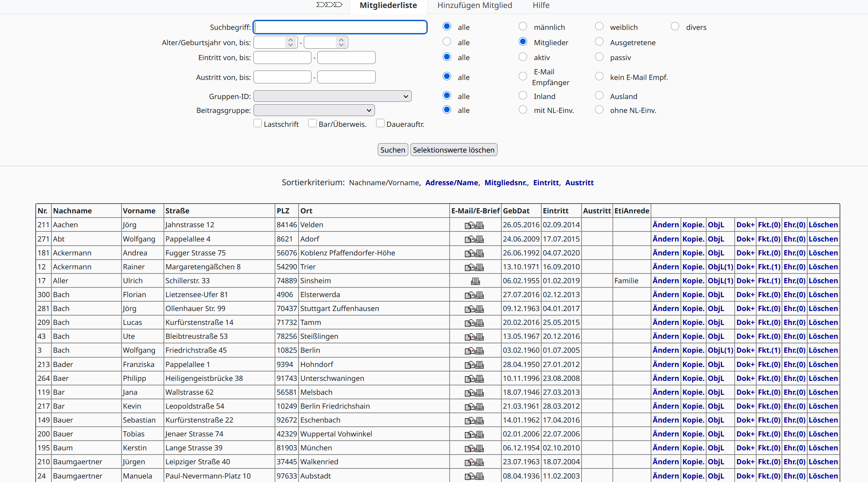Click the E-Brief printer icon for Kerstin Baum
The image size is (868, 482).
pos(479,448)
